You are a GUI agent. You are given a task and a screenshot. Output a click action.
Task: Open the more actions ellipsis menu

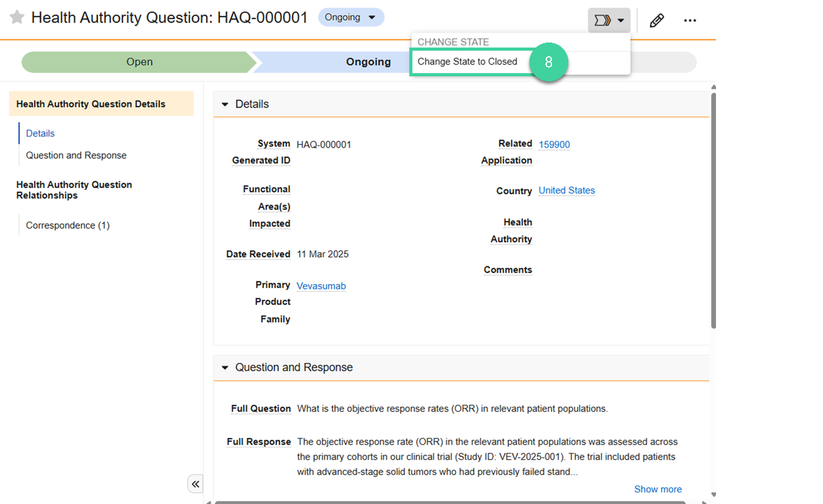[690, 21]
